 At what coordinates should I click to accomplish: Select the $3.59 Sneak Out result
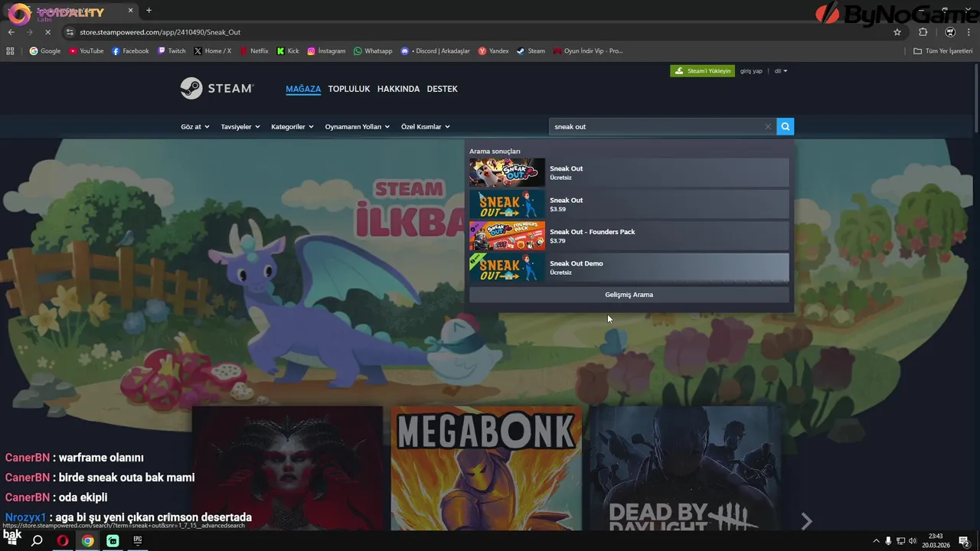629,204
